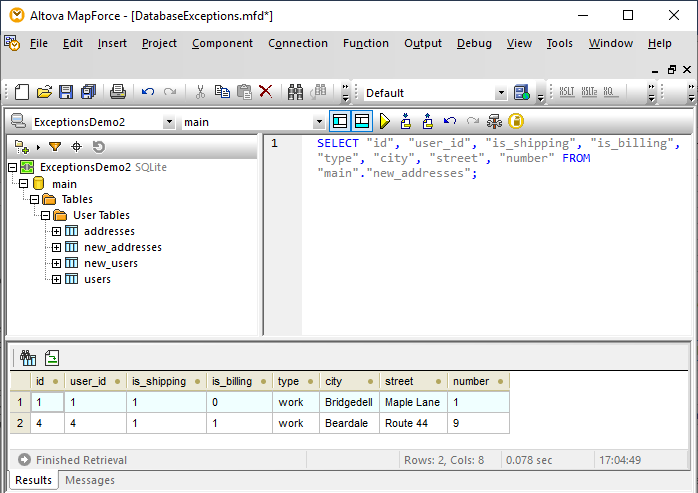Open the Default configuration dropdown

(501, 93)
